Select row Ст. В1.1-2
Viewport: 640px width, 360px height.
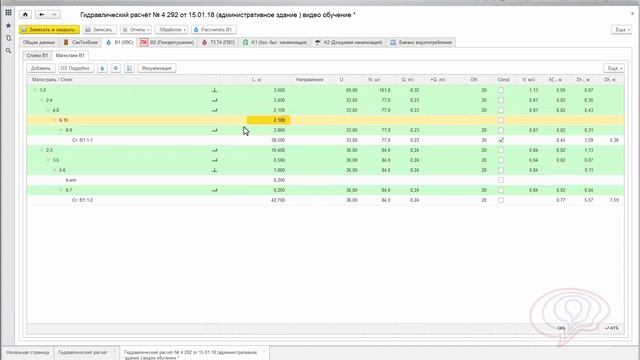[x=325, y=200]
